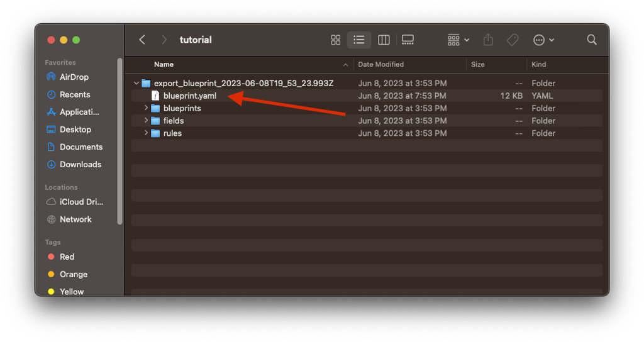
Task: Expand the fields folder
Action: 146,121
